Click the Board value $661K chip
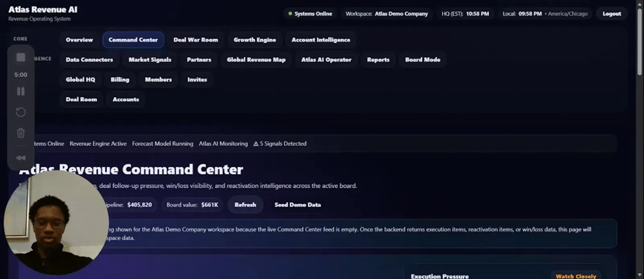644x279 pixels. pyautogui.click(x=192, y=205)
